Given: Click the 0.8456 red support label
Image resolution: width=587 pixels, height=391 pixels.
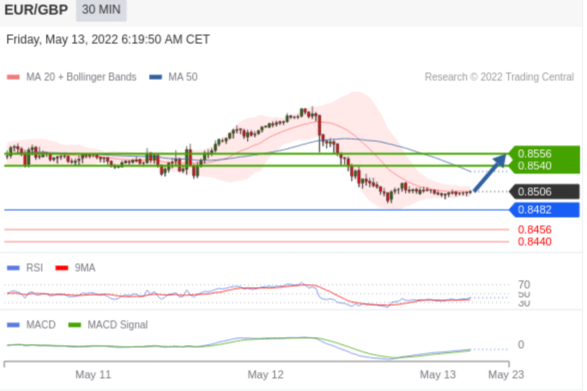Looking at the screenshot, I should [535, 230].
